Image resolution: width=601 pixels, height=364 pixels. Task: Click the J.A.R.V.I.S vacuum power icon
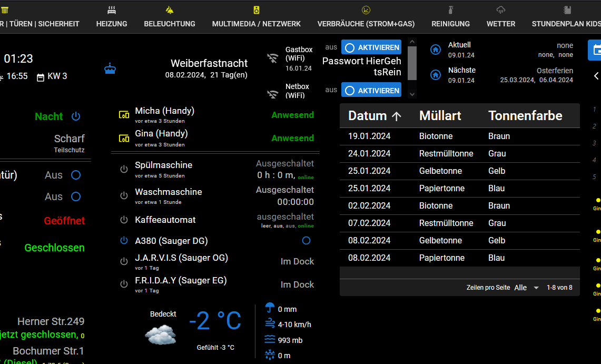point(124,261)
